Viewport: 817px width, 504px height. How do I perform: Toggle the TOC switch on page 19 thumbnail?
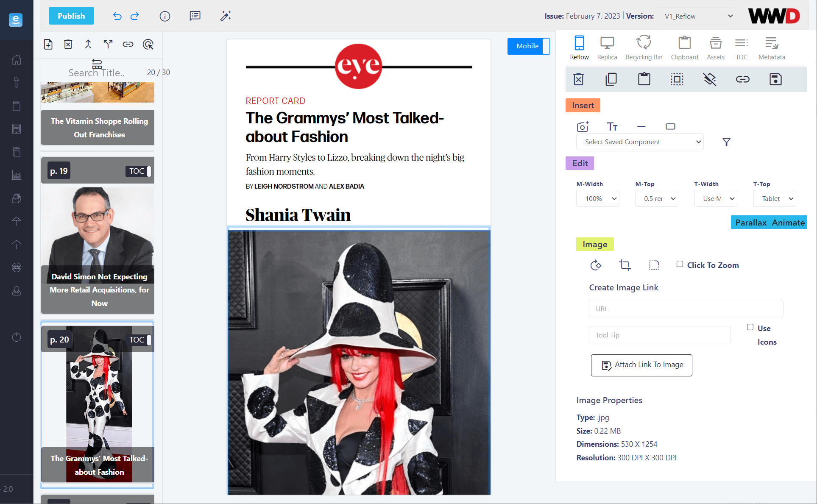[x=148, y=171]
